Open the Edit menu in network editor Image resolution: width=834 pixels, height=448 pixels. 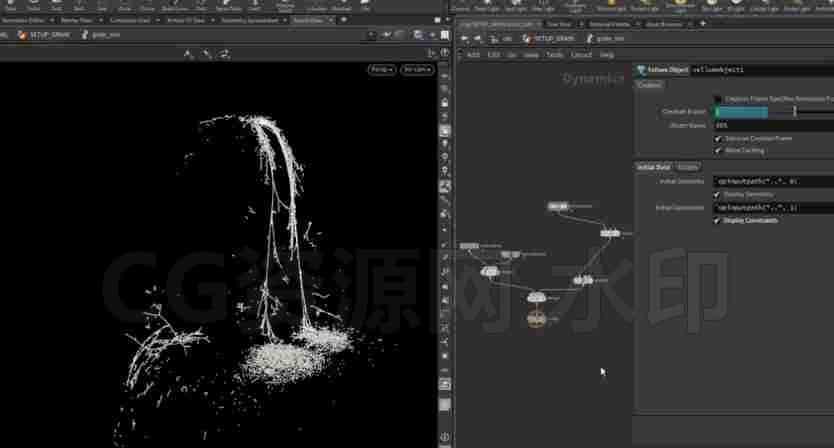pyautogui.click(x=494, y=55)
